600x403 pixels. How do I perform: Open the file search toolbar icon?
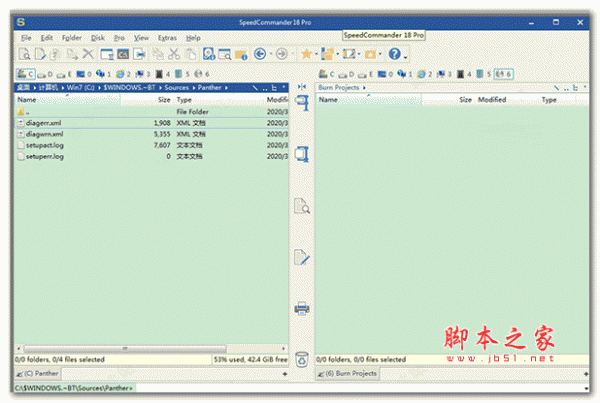tap(225, 54)
